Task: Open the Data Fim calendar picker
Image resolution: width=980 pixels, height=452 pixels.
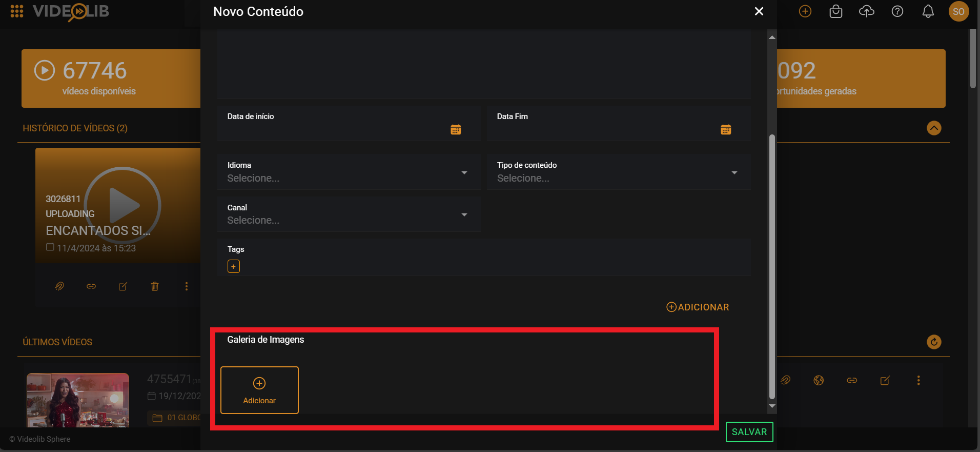Action: pos(726,130)
